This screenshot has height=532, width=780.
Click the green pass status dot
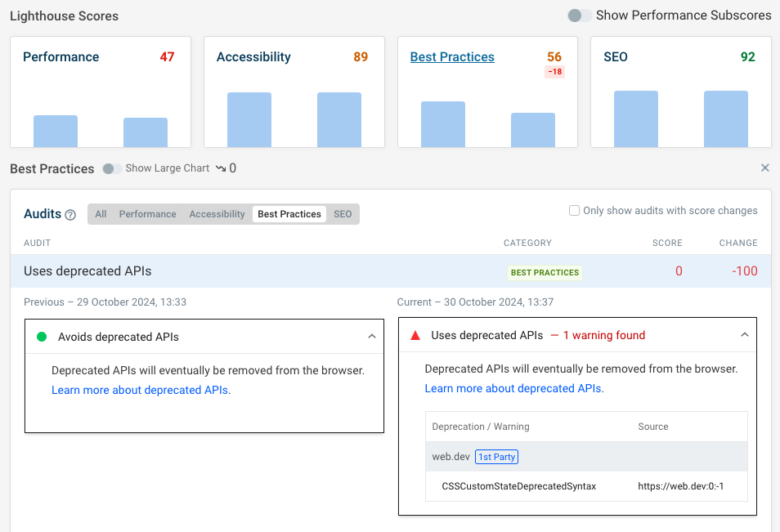tap(42, 338)
